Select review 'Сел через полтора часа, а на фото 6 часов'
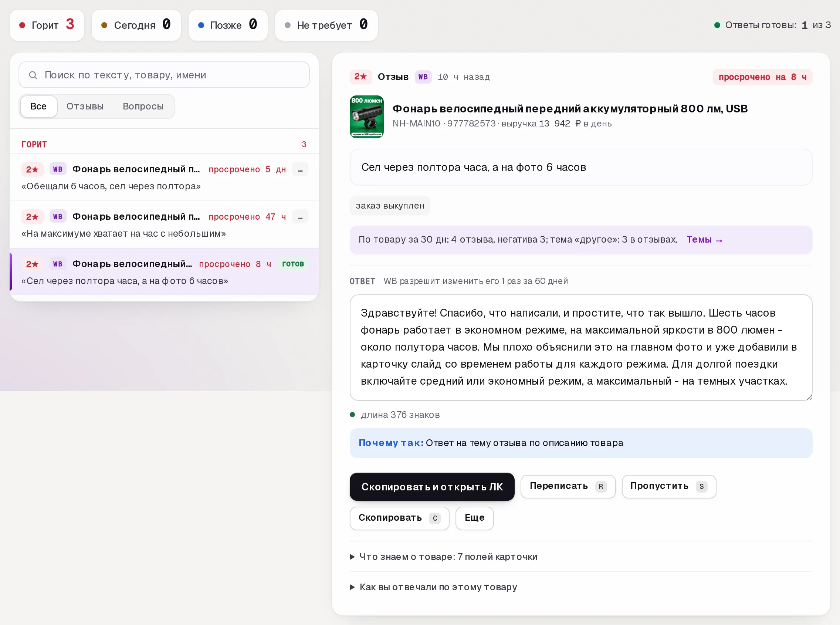Image resolution: width=840 pixels, height=625 pixels. coord(164,272)
